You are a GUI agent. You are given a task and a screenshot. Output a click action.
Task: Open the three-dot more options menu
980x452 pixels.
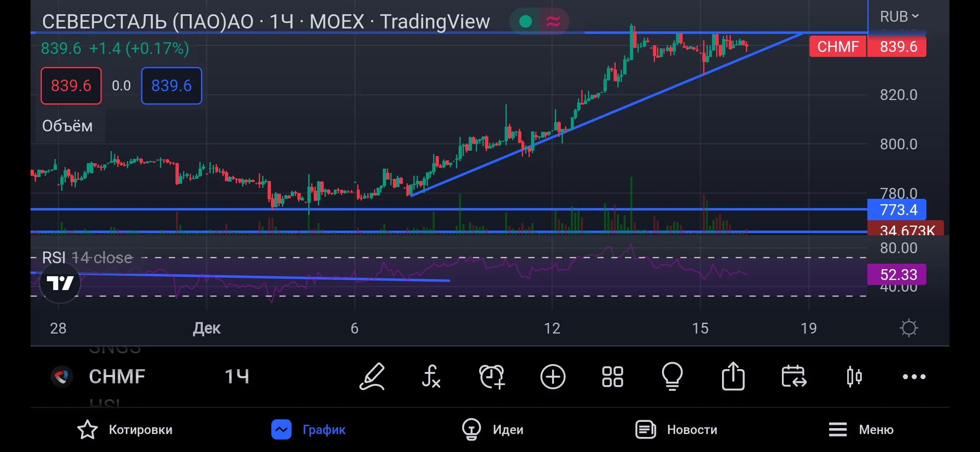pos(914,377)
